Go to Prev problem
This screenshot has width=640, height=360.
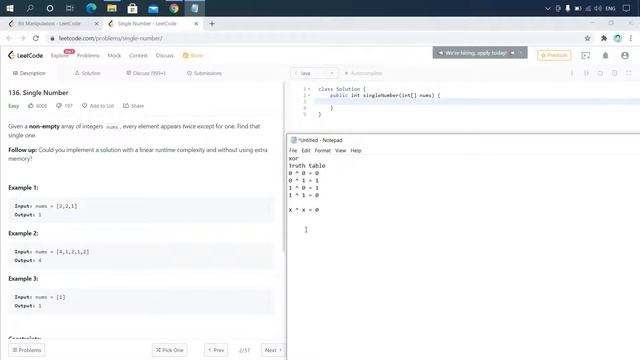pos(216,350)
